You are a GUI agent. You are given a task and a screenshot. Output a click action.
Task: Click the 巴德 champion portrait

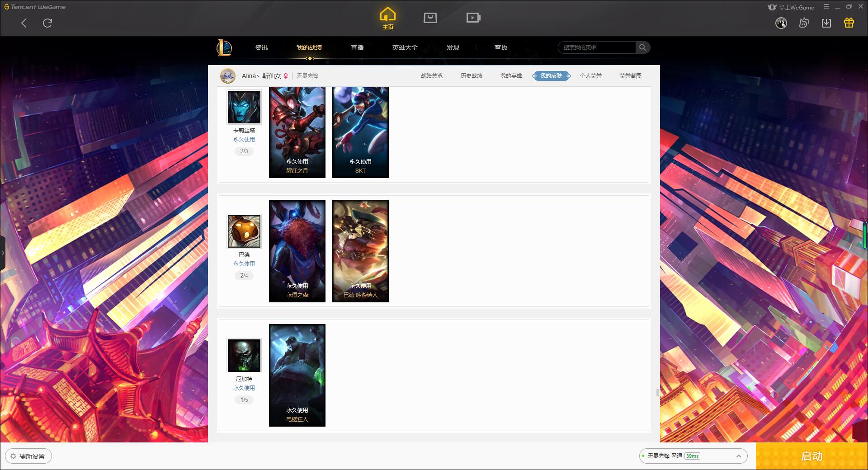pos(244,231)
